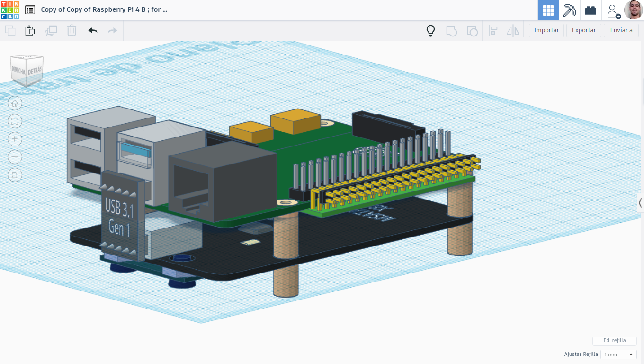Zoom out with minus icon
This screenshot has height=364, width=644.
pos(15,157)
